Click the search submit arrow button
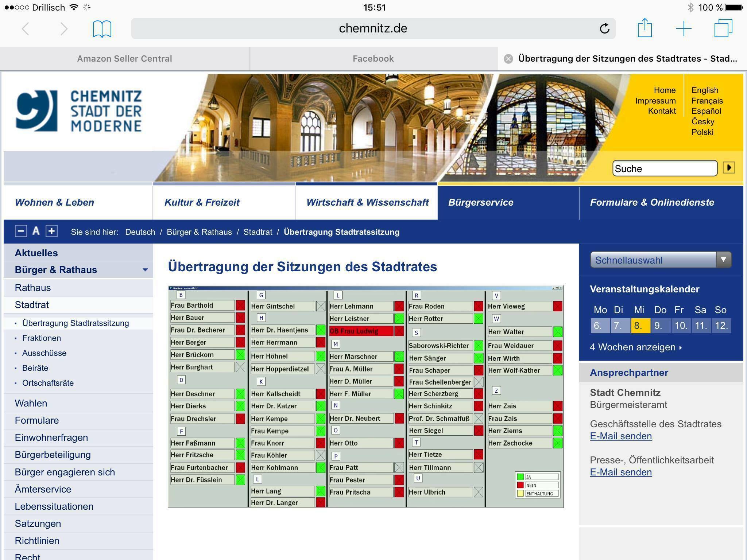Viewport: 747px width, 560px height. point(729,168)
